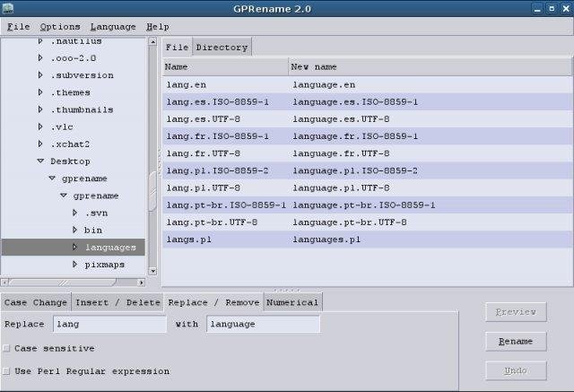Select the lang.en file row
Screen dimensions: 574x392
point(367,84)
